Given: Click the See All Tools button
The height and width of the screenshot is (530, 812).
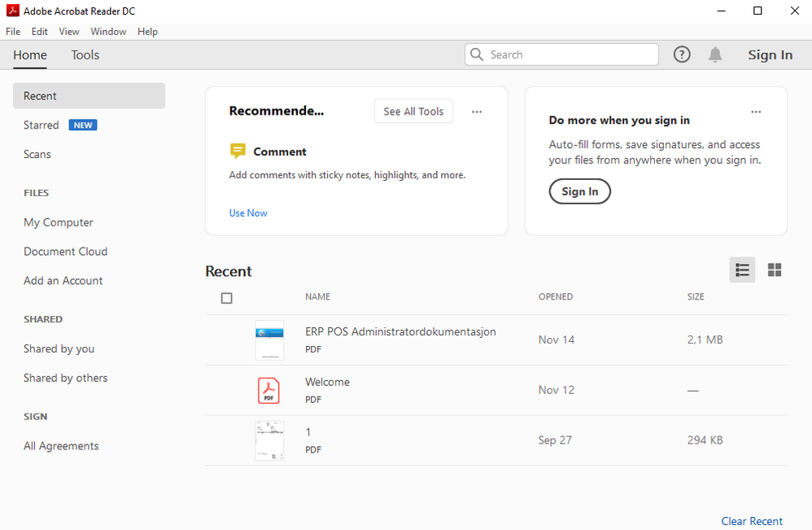Looking at the screenshot, I should pos(414,112).
